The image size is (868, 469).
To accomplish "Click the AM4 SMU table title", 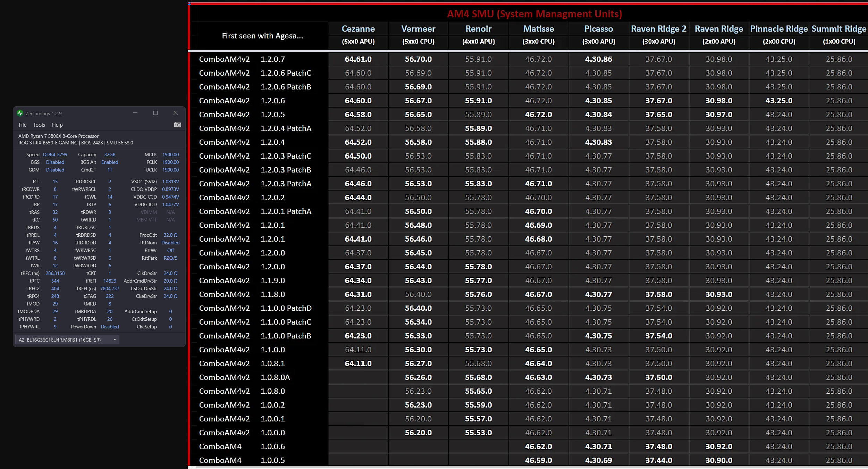I will coord(534,14).
